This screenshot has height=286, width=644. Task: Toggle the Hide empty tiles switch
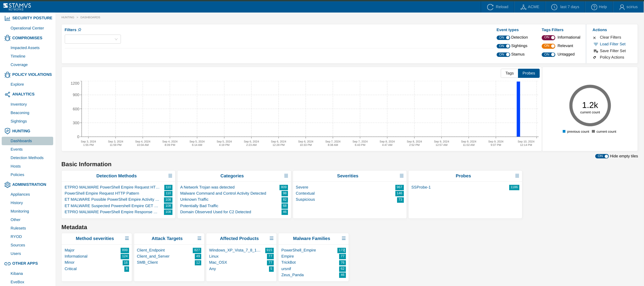602,156
